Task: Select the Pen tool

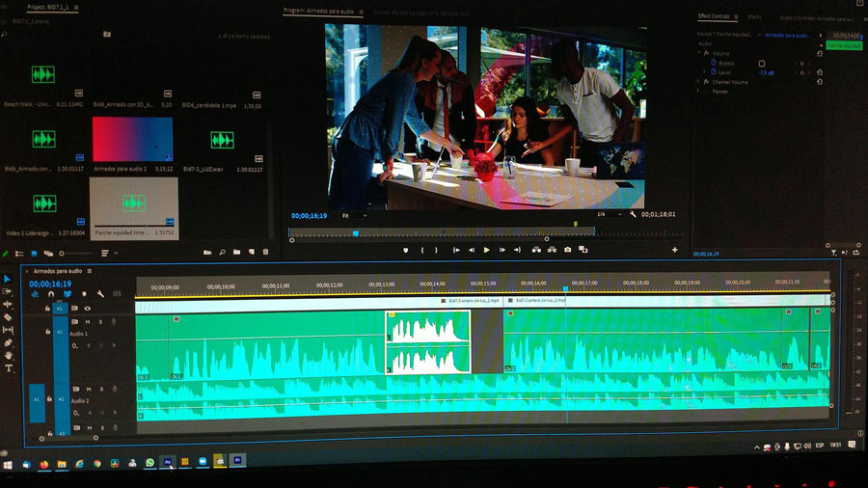Action: pos(9,343)
